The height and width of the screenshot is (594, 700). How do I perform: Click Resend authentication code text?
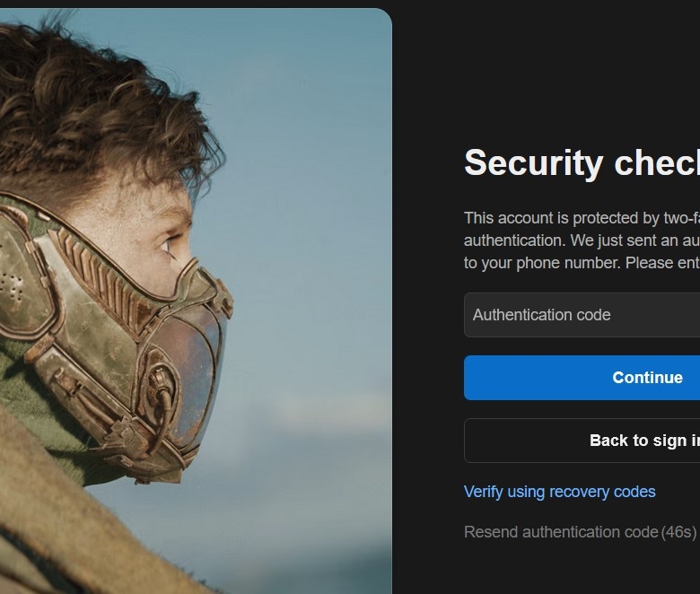(561, 532)
